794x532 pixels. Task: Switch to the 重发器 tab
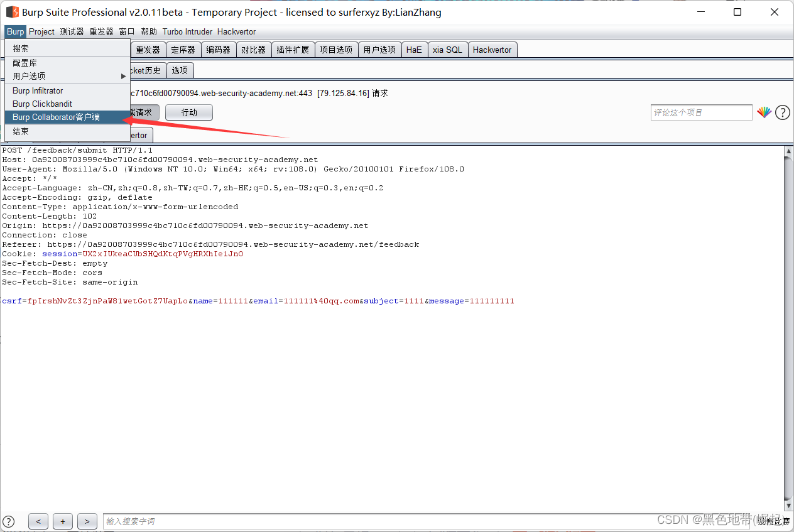(x=148, y=50)
